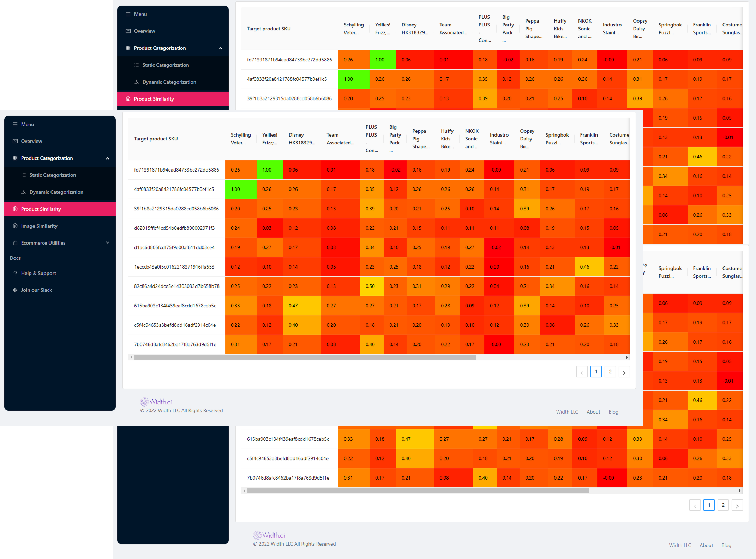Viewport: 756px width, 559px height.
Task: Click the Image Similarity sidebar icon
Action: pos(15,226)
